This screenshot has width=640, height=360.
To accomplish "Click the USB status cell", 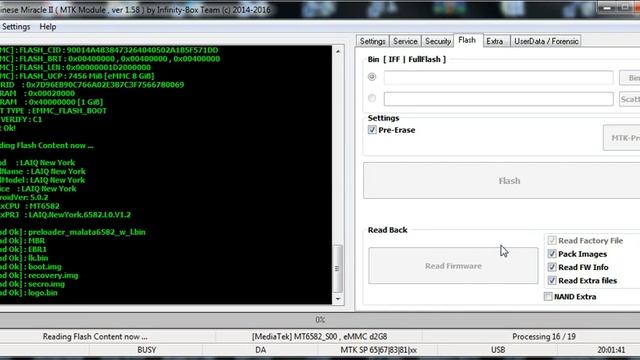I will tap(498, 350).
